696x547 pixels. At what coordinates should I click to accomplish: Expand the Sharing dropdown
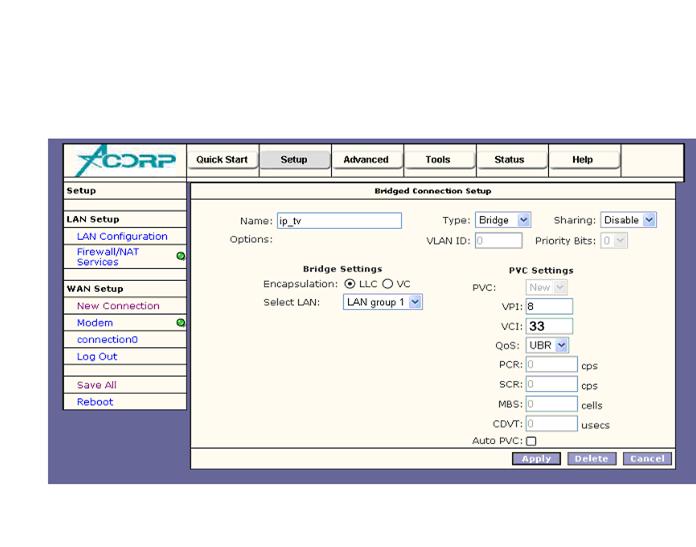coord(628,220)
